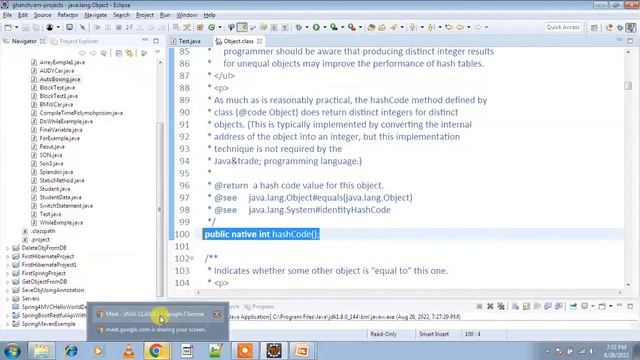The height and width of the screenshot is (360, 640).
Task: Open the Window menu
Action: tap(187, 15)
